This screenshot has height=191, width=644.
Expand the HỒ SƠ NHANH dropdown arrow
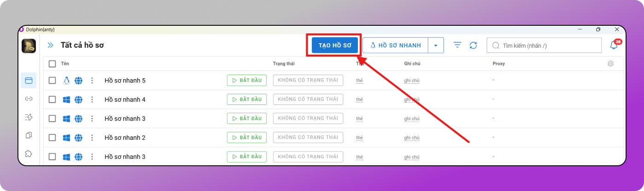(436, 46)
